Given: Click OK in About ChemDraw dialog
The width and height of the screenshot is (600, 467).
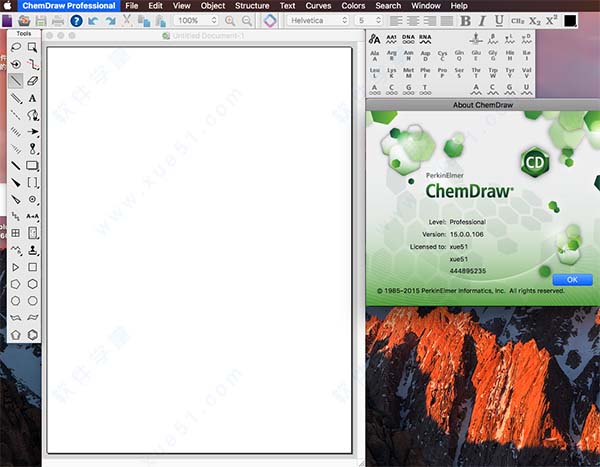Looking at the screenshot, I should [x=572, y=280].
